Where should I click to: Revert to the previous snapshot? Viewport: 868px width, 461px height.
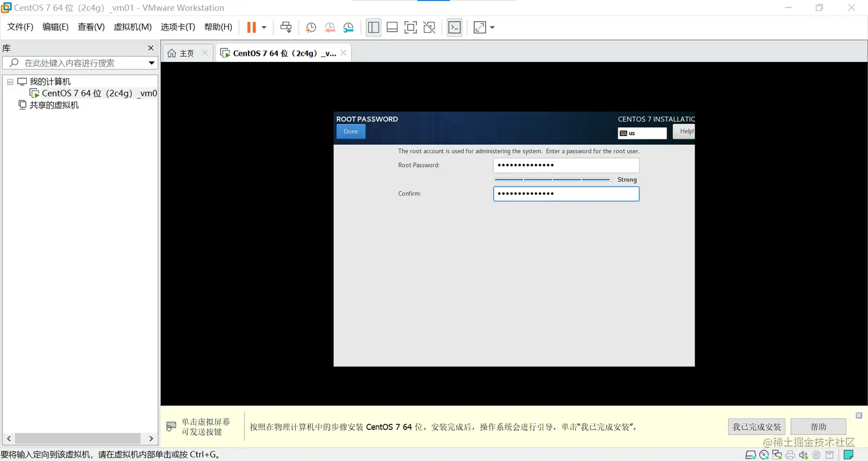pyautogui.click(x=330, y=27)
